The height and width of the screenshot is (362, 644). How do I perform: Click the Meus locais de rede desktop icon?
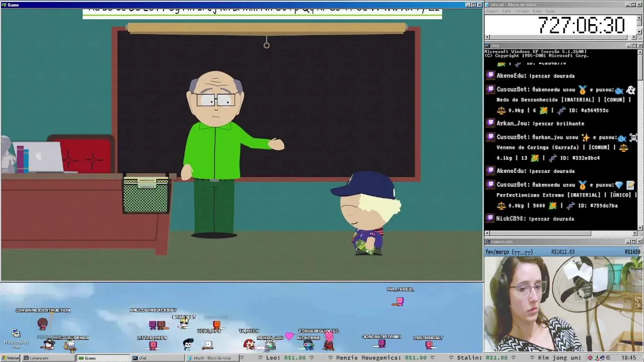pos(16,339)
